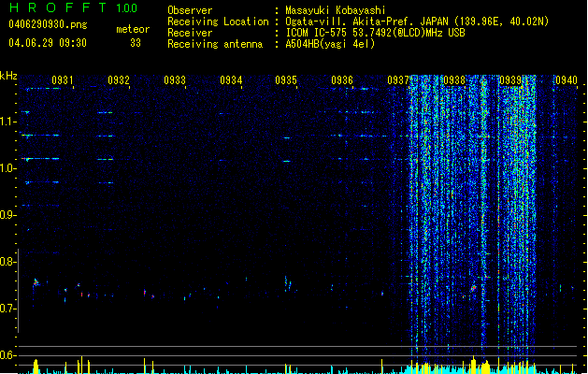Click the meteor count 33
588x374 pixels.
[136, 43]
